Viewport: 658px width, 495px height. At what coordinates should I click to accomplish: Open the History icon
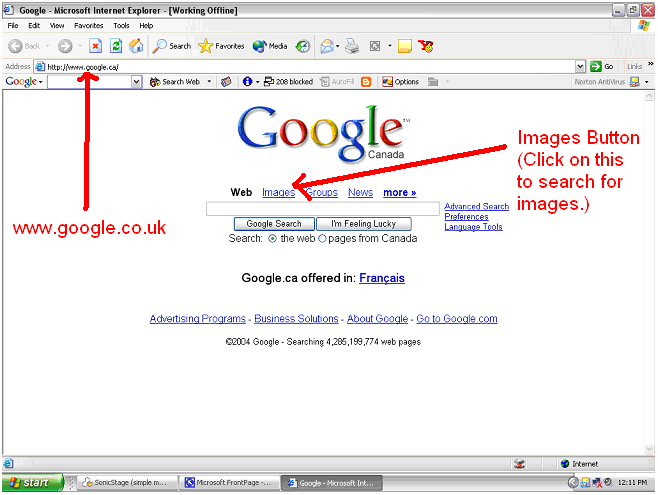pos(303,46)
